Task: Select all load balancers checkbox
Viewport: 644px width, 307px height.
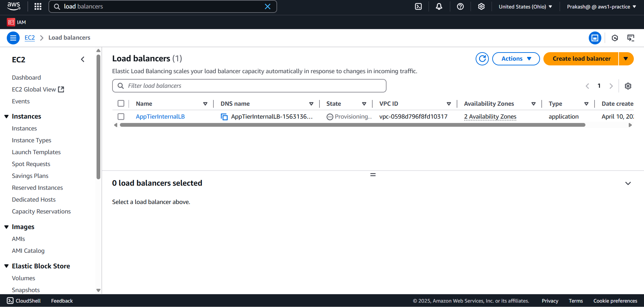Action: click(x=121, y=103)
